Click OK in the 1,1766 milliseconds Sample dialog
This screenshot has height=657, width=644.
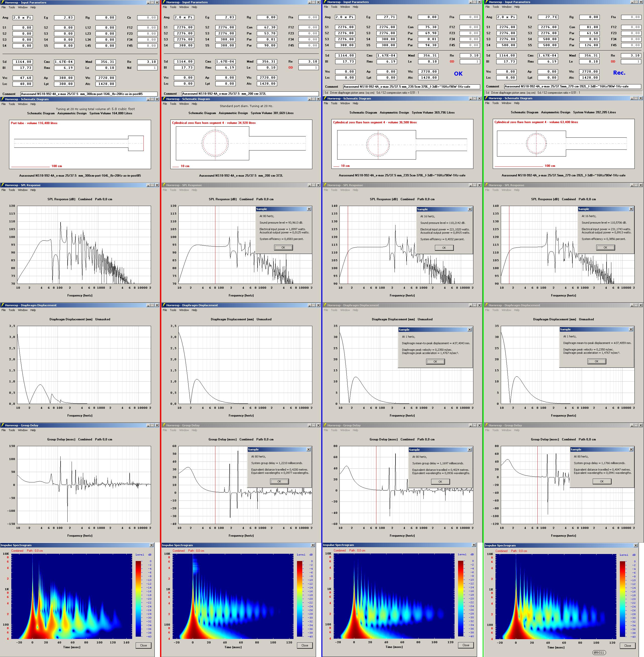[602, 481]
